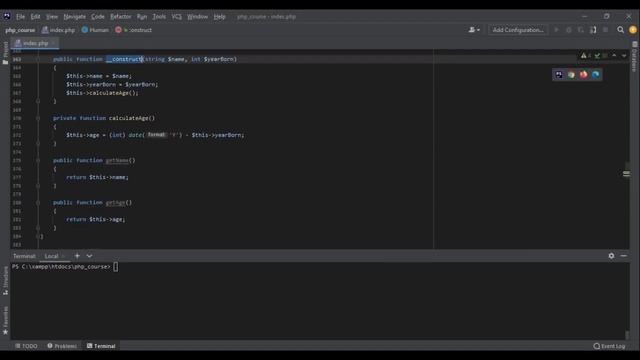640x360 pixels.
Task: Open the Help menu
Action: pyautogui.click(x=220, y=17)
